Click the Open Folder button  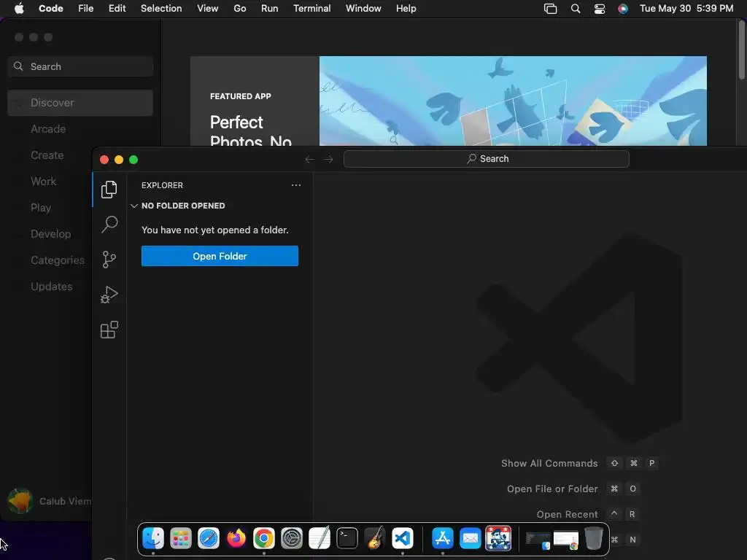220,256
